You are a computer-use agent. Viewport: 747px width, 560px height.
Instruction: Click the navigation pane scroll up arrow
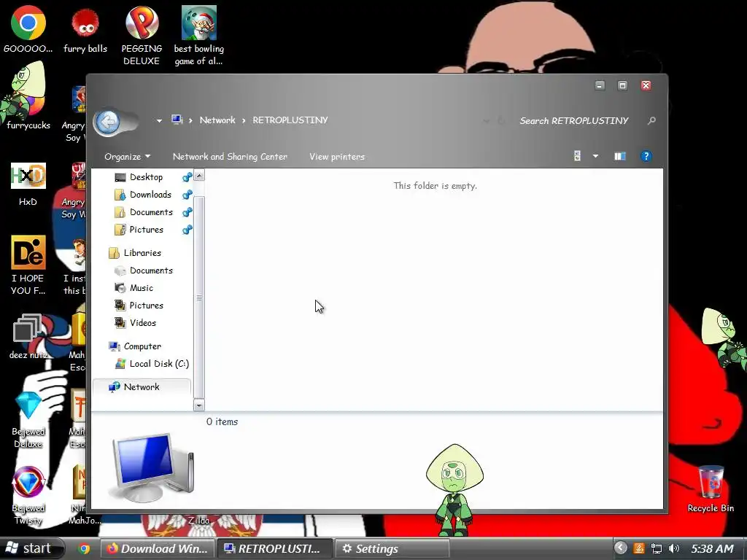click(x=199, y=175)
